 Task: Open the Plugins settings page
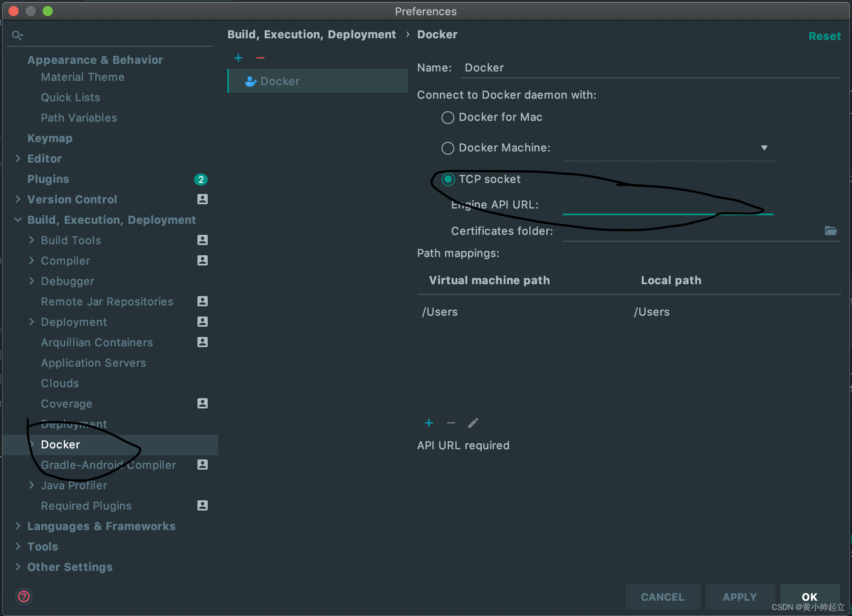coord(48,179)
